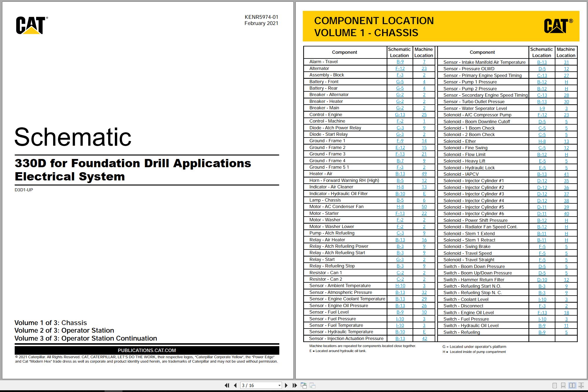Image resolution: width=588 pixels, height=392 pixels.
Task: Click machine location 11 for Switch - Hydraulic Oil Level
Action: [566, 326]
